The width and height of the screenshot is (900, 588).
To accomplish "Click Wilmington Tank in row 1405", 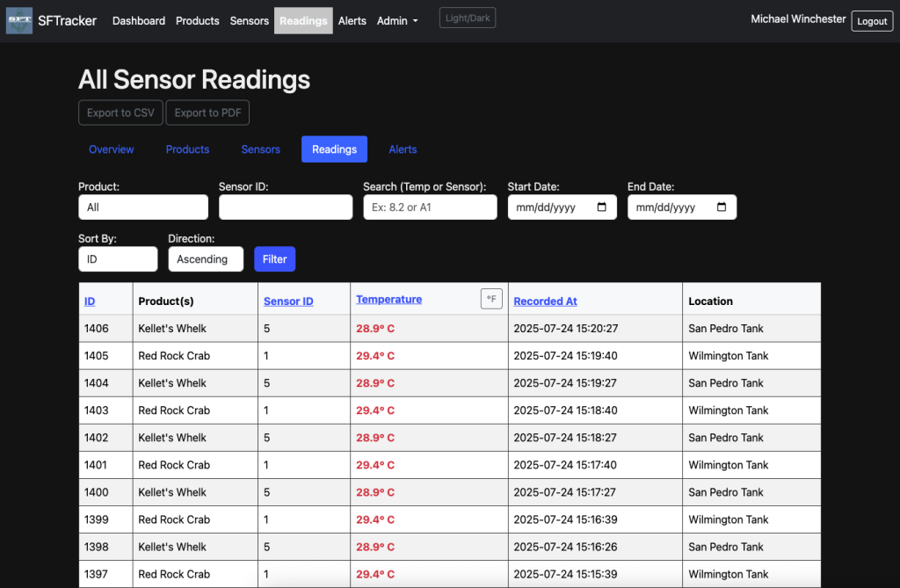I will (x=728, y=355).
